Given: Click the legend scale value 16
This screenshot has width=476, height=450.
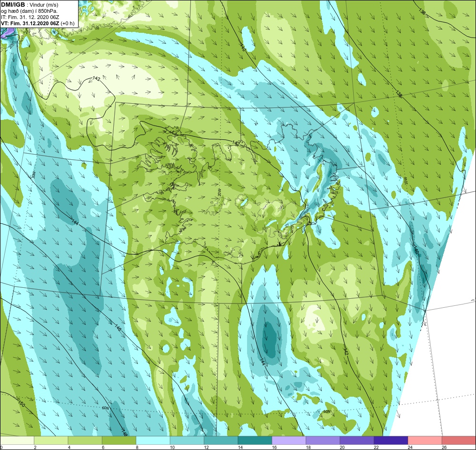Looking at the screenshot, I should pos(274,447).
